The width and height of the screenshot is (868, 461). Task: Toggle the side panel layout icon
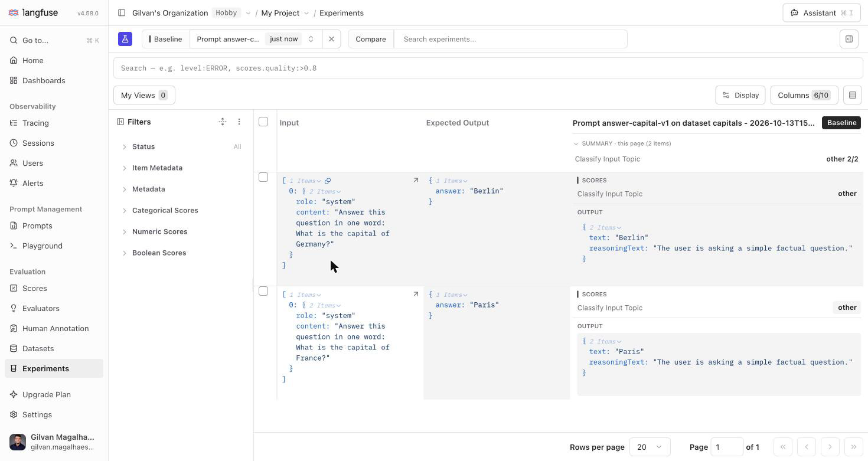coord(849,39)
